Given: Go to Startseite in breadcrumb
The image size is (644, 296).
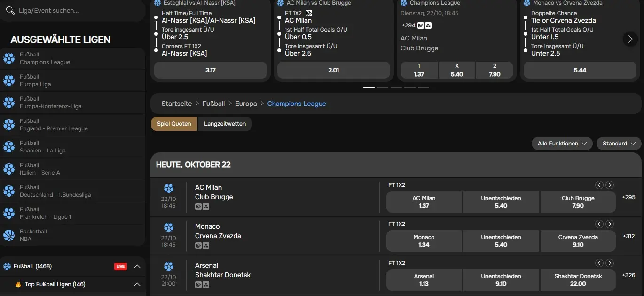Looking at the screenshot, I should (177, 104).
